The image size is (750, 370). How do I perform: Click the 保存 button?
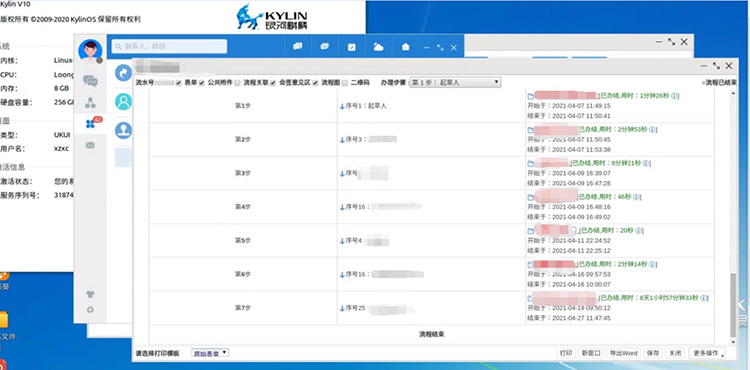[x=653, y=353]
